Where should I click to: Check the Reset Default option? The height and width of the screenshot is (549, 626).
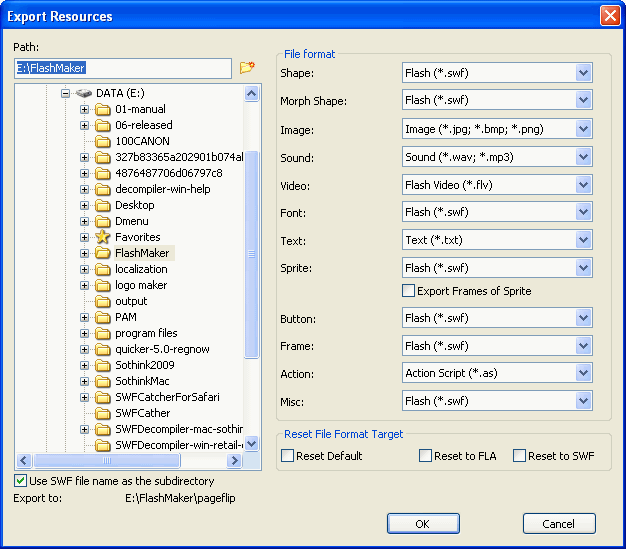tap(287, 456)
